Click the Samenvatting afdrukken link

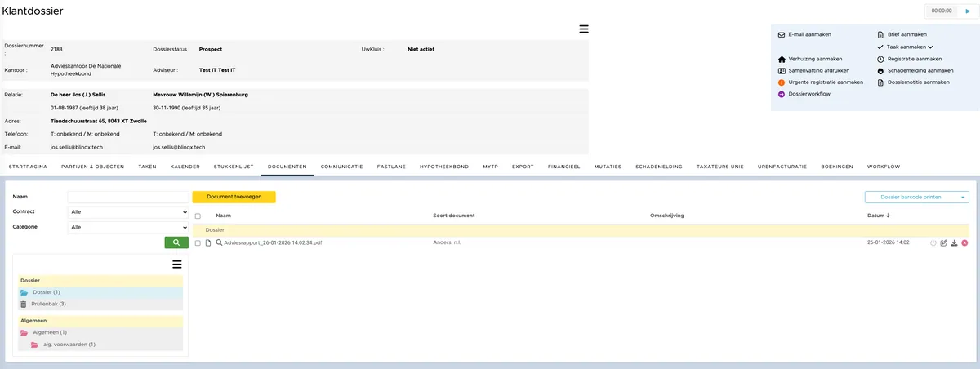click(x=818, y=70)
